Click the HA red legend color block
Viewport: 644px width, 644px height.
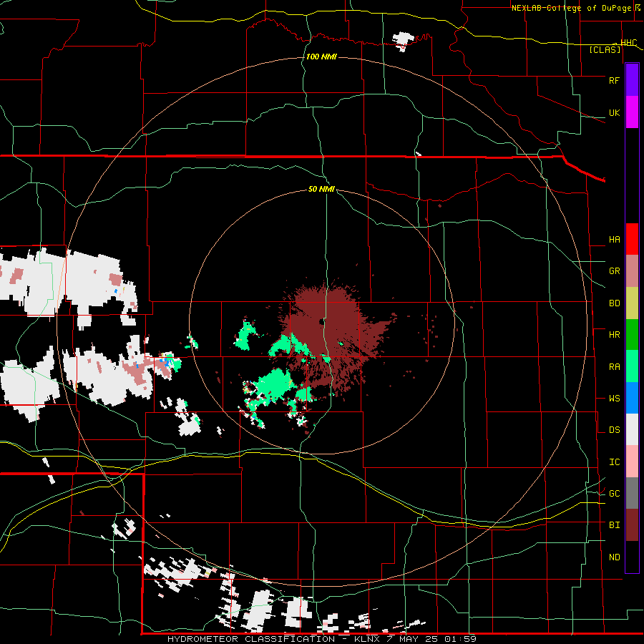632,239
